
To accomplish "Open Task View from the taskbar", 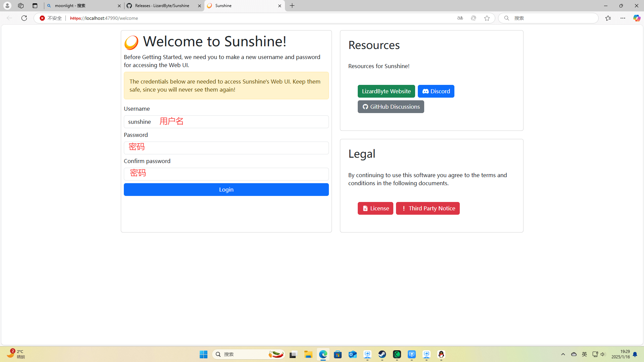I will (294, 354).
